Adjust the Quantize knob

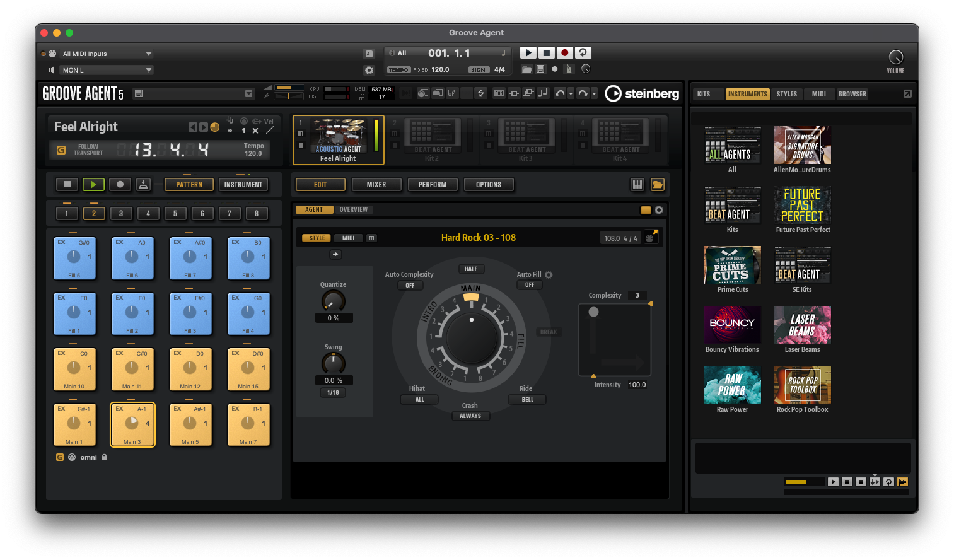tap(334, 301)
